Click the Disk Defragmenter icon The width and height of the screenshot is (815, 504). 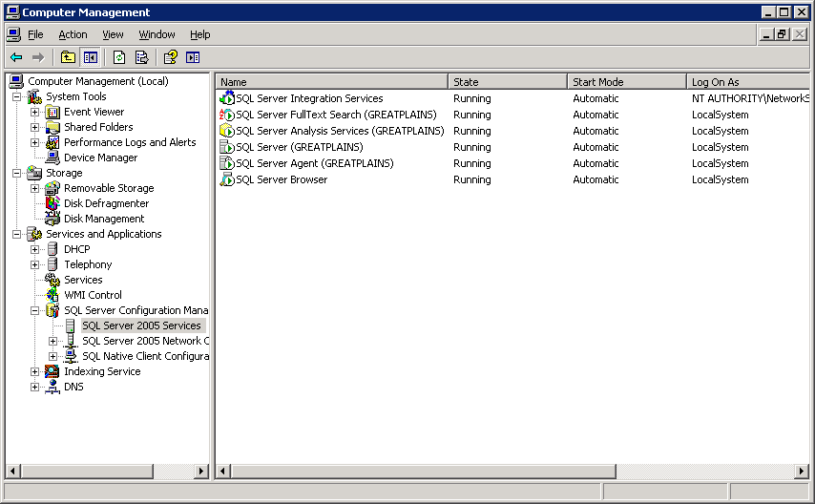(52, 203)
